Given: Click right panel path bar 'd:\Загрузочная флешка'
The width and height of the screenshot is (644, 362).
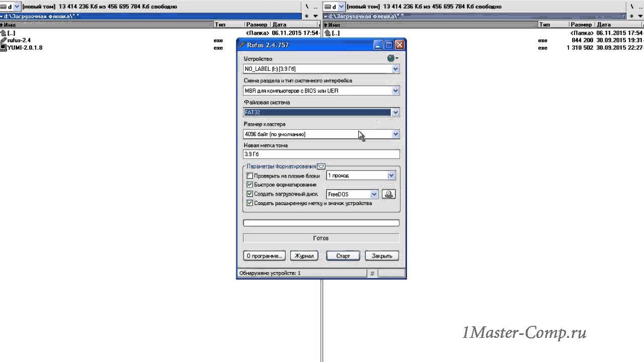Looking at the screenshot, I should [474, 16].
